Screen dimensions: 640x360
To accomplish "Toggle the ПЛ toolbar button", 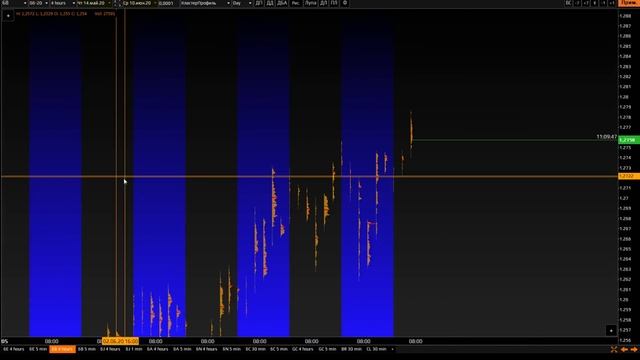I will (334, 3).
